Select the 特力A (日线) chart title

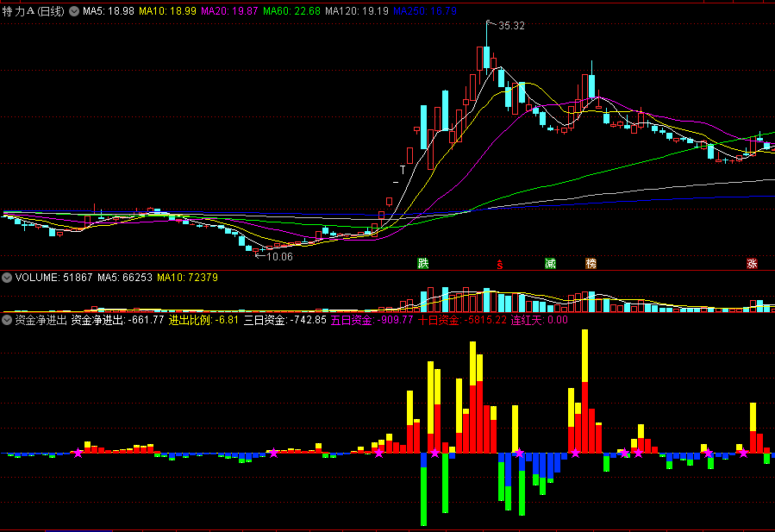tap(33, 11)
